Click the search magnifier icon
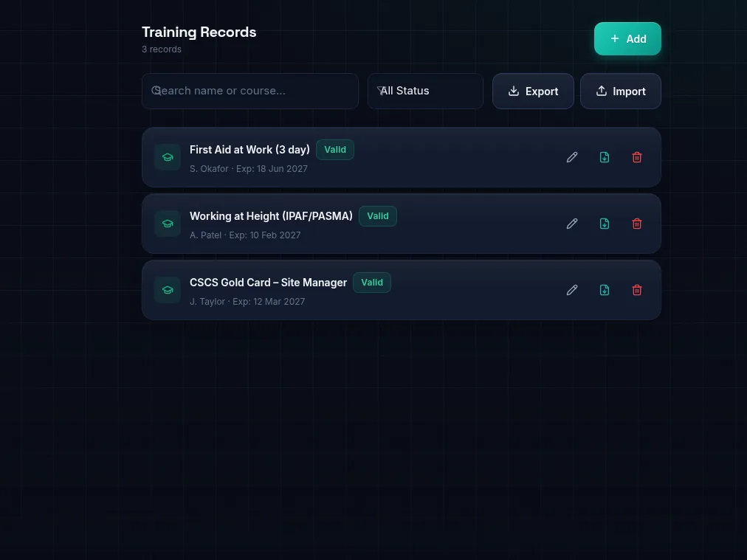 tap(156, 91)
